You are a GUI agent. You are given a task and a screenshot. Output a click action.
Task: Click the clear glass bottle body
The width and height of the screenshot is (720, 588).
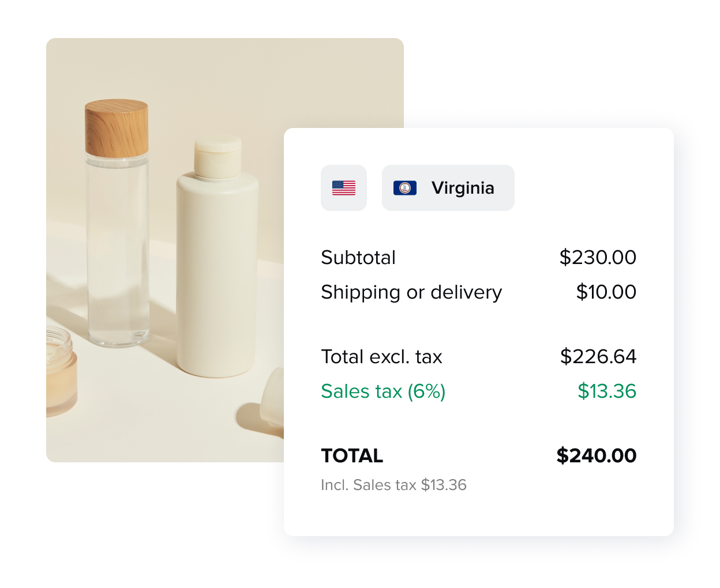[118, 254]
